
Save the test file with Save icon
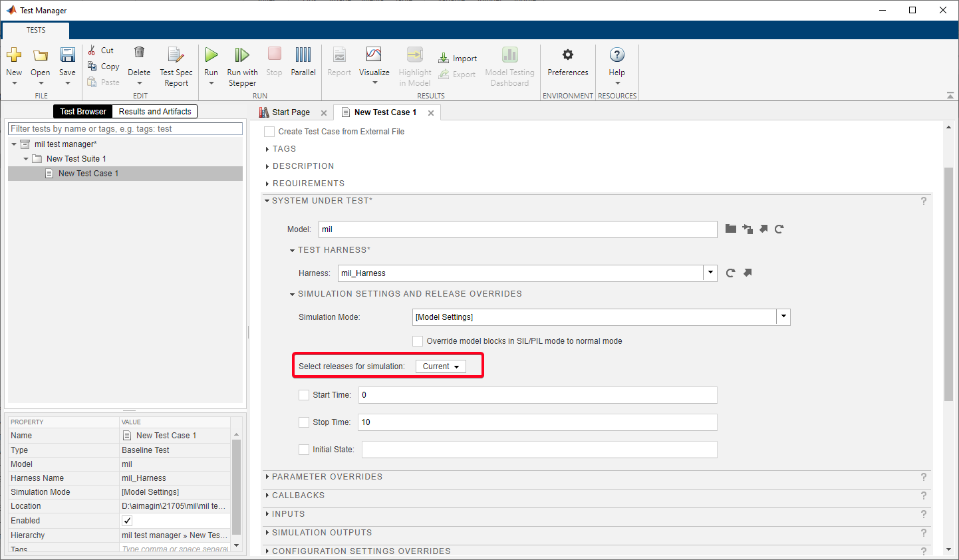pyautogui.click(x=67, y=55)
